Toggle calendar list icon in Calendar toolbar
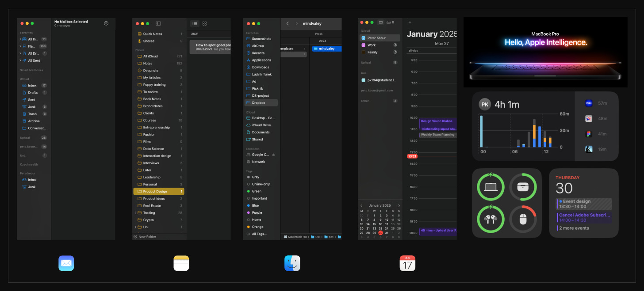This screenshot has height=291, width=644. click(x=381, y=22)
